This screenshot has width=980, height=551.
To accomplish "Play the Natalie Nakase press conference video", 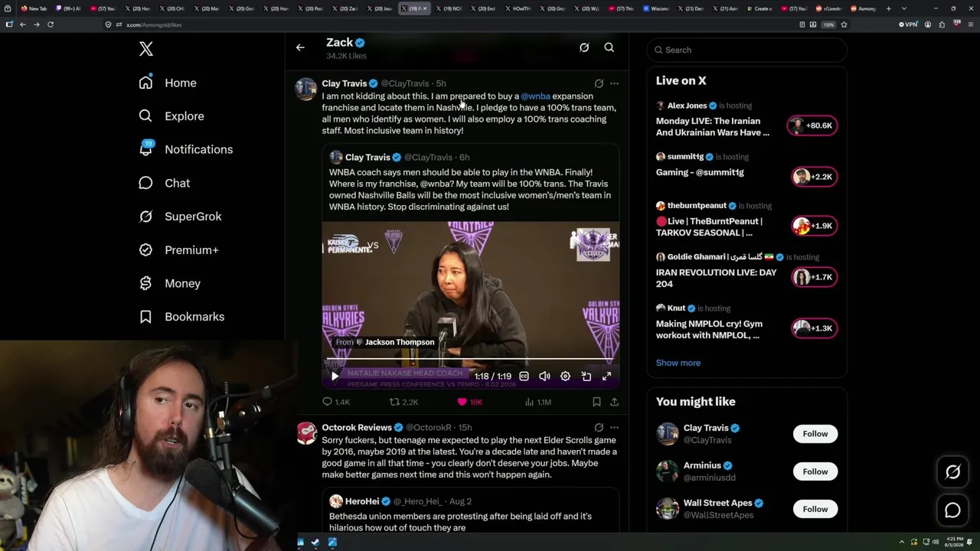I will [x=335, y=376].
